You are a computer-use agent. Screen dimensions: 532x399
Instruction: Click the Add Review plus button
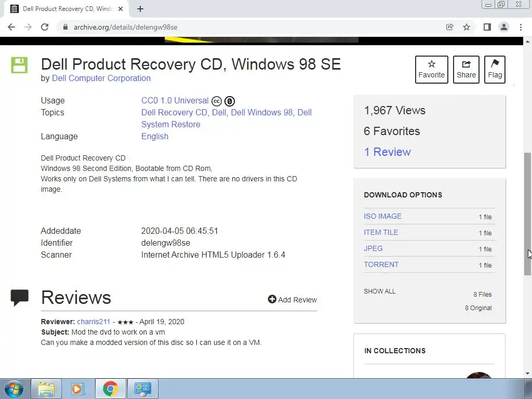point(292,299)
